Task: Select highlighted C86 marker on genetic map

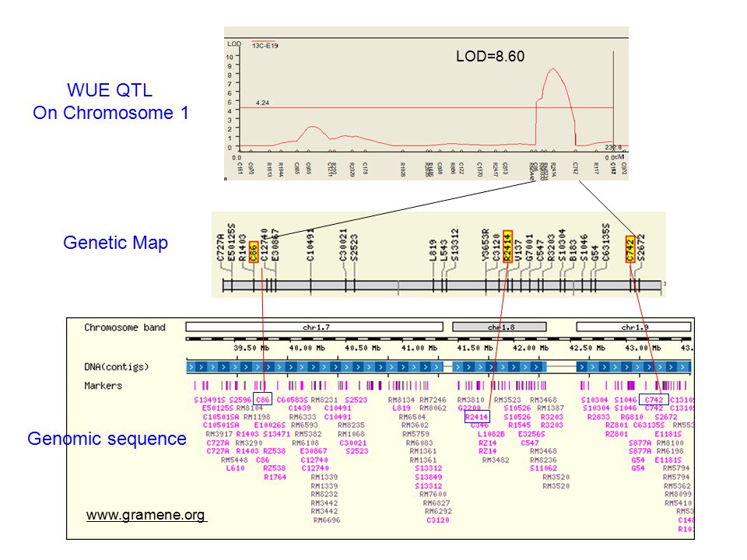Action: coord(254,252)
